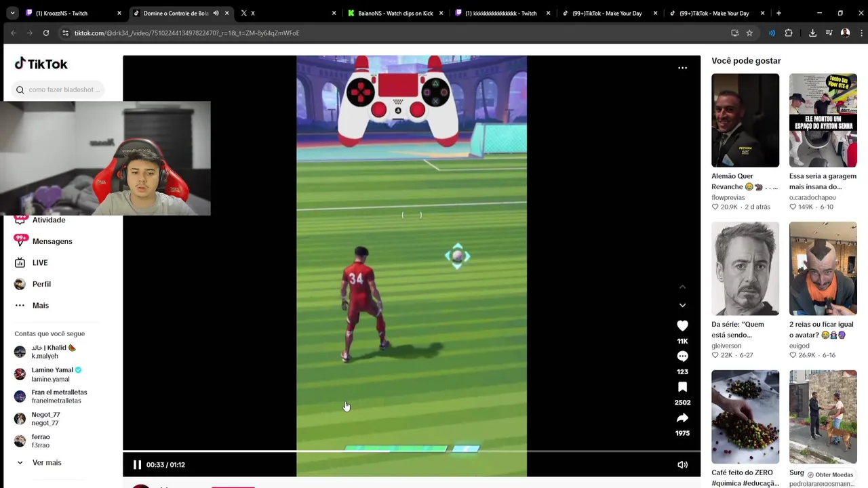
Task: Open browser profile avatar
Action: pos(845,33)
